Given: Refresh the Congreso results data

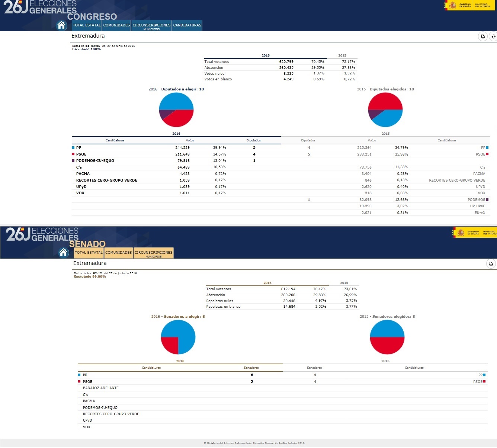Looking at the screenshot, I should (493, 36).
